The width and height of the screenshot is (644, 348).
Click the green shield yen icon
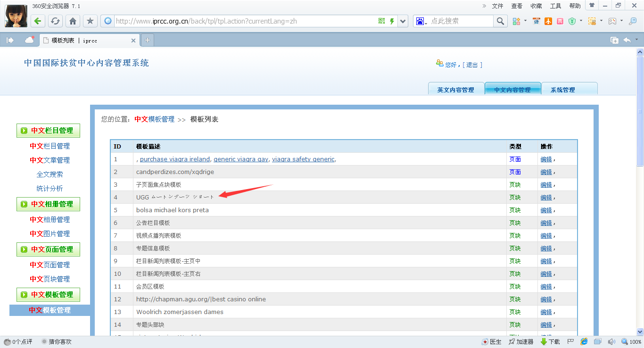point(572,21)
